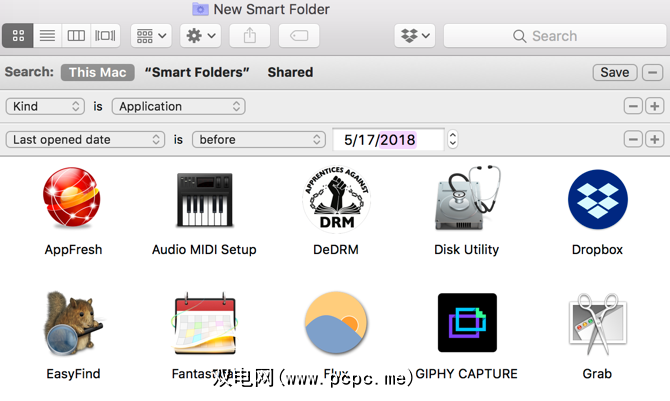
Task: Select the Disk Utility icon
Action: pyautogui.click(x=467, y=198)
